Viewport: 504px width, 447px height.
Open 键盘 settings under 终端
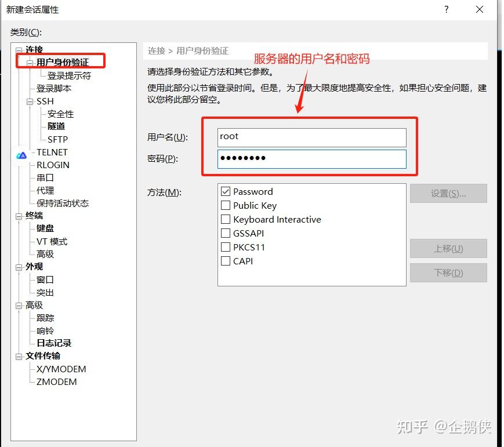click(x=45, y=228)
